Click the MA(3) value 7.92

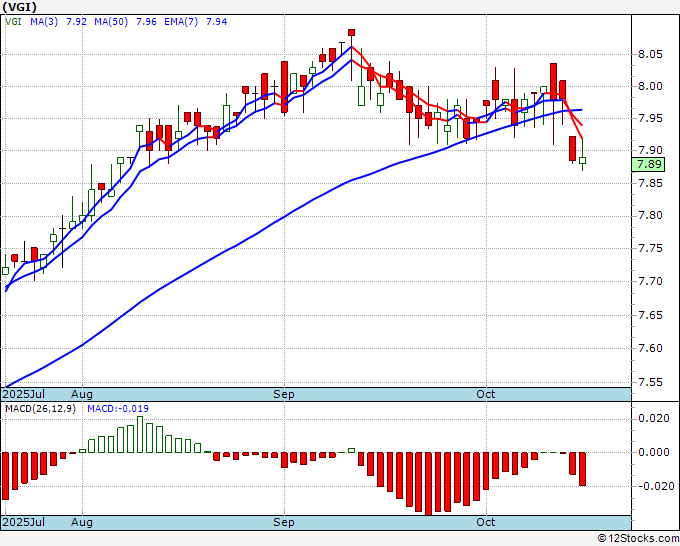pos(76,22)
